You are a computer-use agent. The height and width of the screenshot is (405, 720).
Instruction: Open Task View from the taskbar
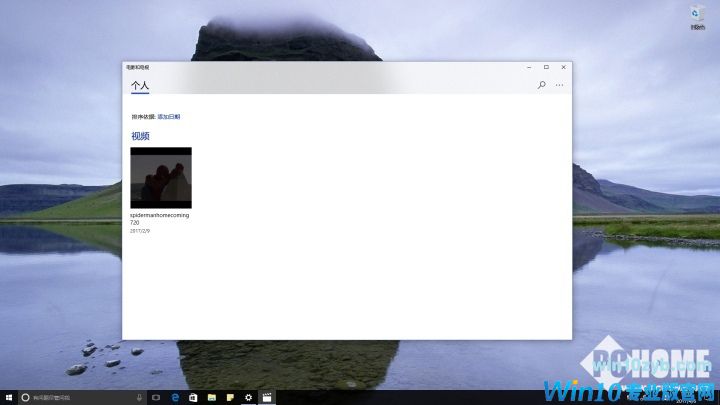(x=156, y=397)
